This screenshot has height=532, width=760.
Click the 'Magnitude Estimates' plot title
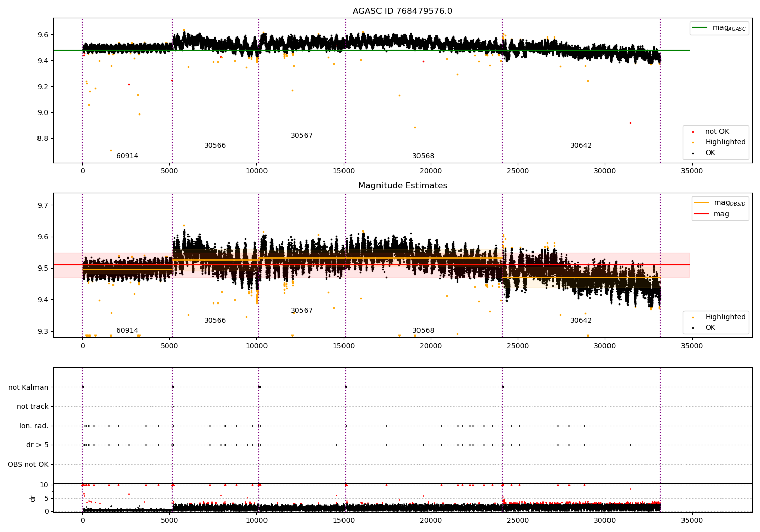click(x=402, y=186)
